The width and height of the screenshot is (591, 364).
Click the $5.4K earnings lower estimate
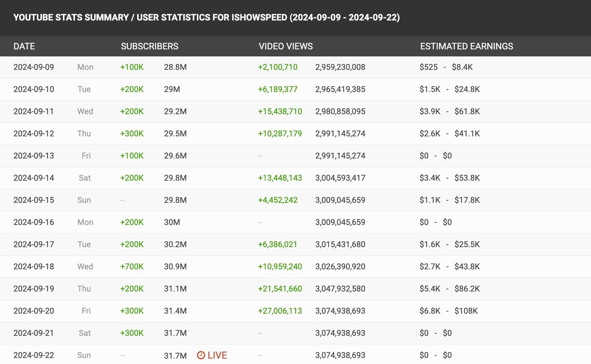[x=430, y=289]
